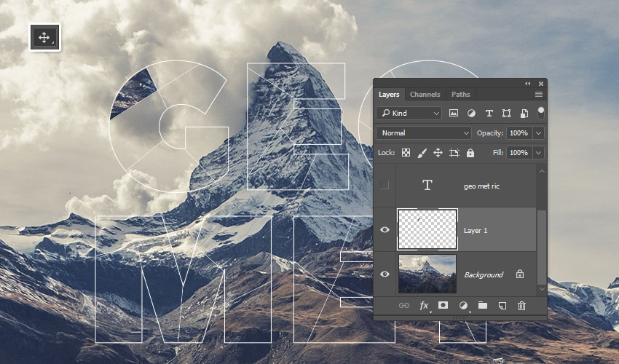619x364 pixels.
Task: Switch to the Paths tab
Action: (461, 95)
